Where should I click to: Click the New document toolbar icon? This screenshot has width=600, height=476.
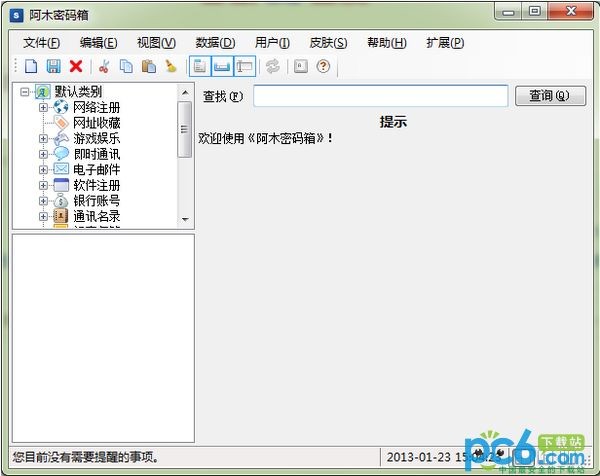31,66
